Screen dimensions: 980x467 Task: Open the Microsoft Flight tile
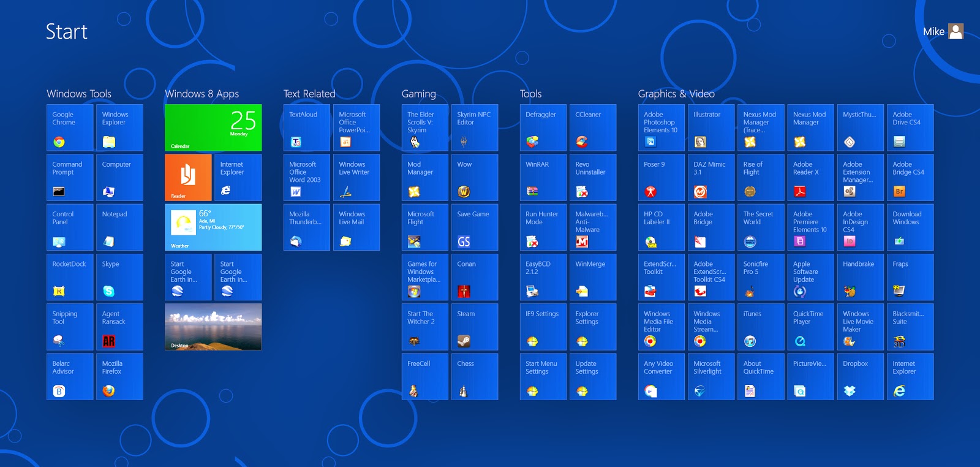pos(425,227)
